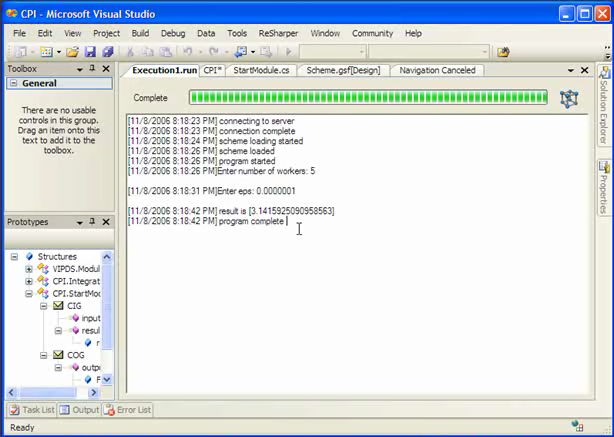This screenshot has width=614, height=437.
Task: Click the Navigate Backward toolbar icon
Action: pyautogui.click(x=240, y=52)
